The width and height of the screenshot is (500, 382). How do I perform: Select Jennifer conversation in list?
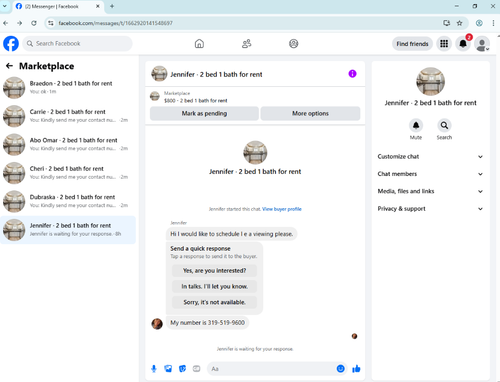pyautogui.click(x=68, y=230)
